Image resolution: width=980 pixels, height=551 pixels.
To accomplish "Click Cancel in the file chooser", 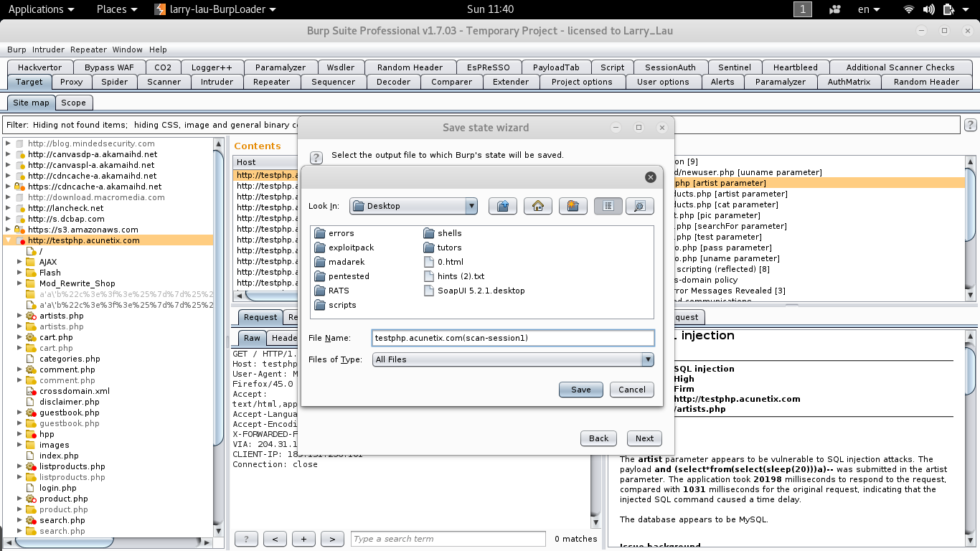I will click(632, 390).
